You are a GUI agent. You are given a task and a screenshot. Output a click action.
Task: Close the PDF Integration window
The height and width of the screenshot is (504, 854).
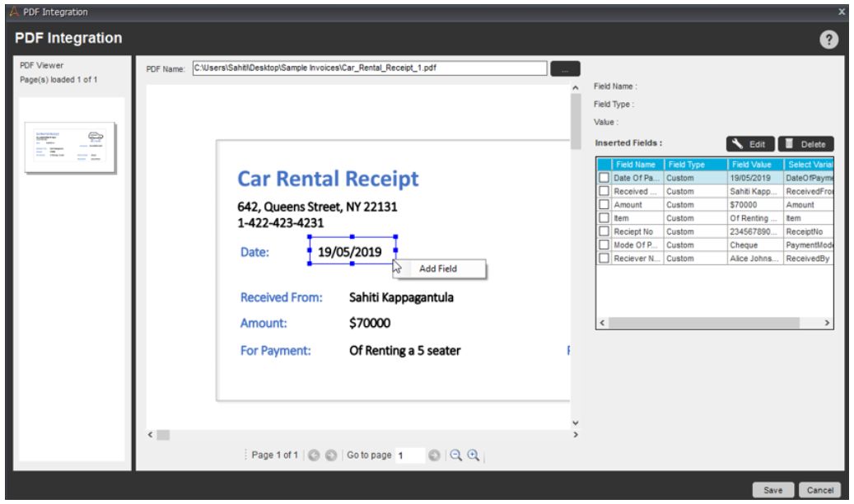(842, 12)
